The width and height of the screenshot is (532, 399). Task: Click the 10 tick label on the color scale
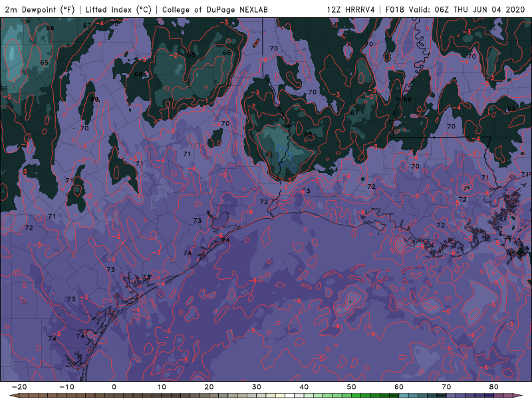162,387
